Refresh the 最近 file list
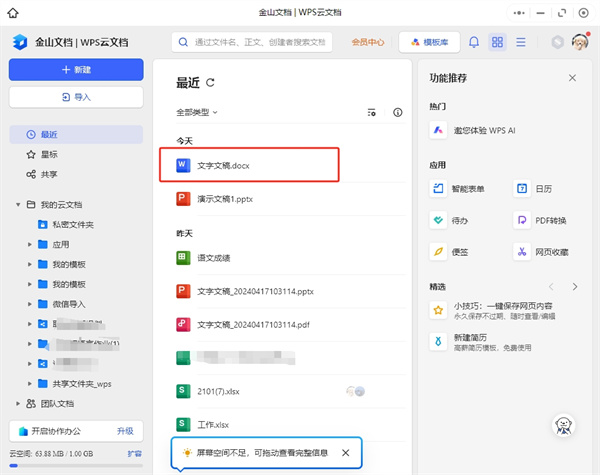 pyautogui.click(x=210, y=82)
